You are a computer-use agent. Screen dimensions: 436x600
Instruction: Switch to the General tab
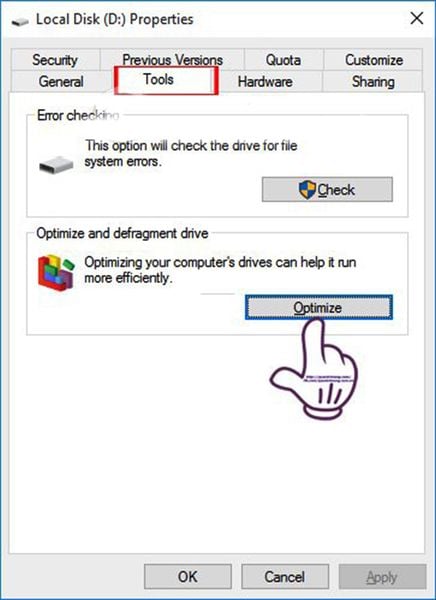(61, 82)
